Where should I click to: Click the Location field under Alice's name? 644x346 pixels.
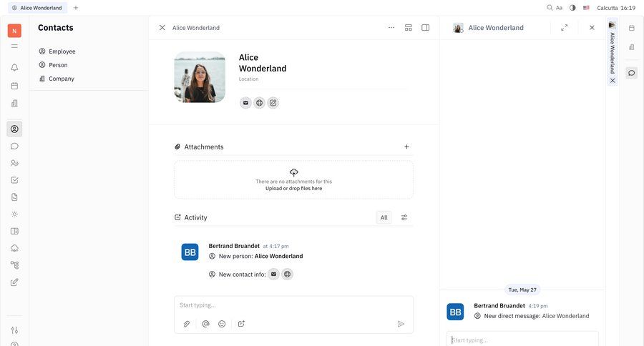(249, 79)
